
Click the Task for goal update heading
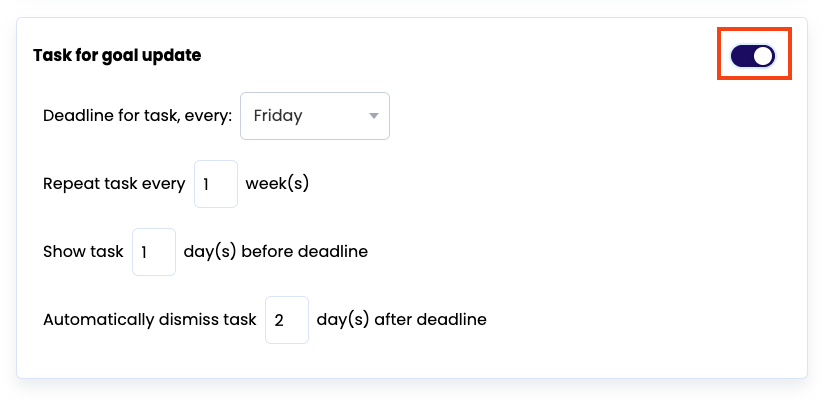117,56
